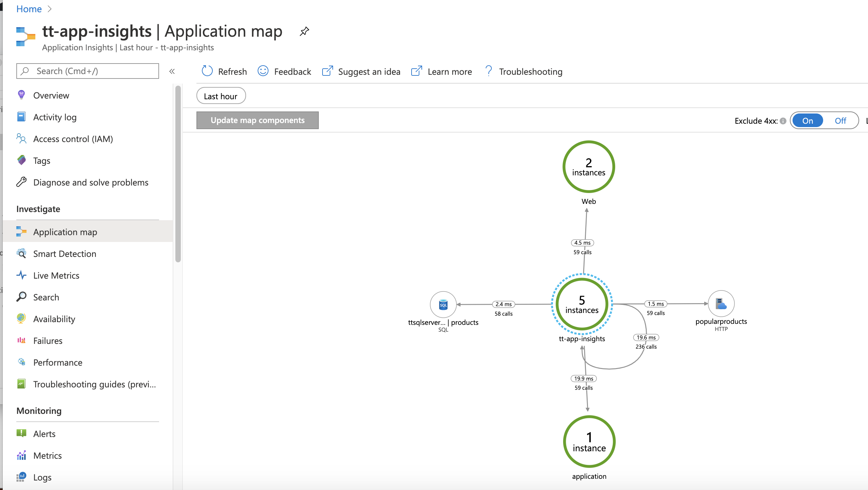Click the Application map icon in sidebar
Image resolution: width=868 pixels, height=490 pixels.
(x=22, y=231)
